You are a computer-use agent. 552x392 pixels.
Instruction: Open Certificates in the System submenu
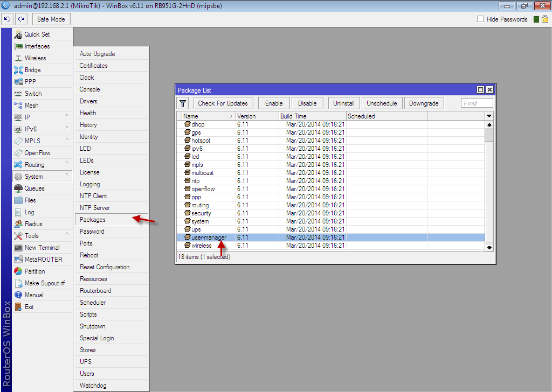pos(112,66)
